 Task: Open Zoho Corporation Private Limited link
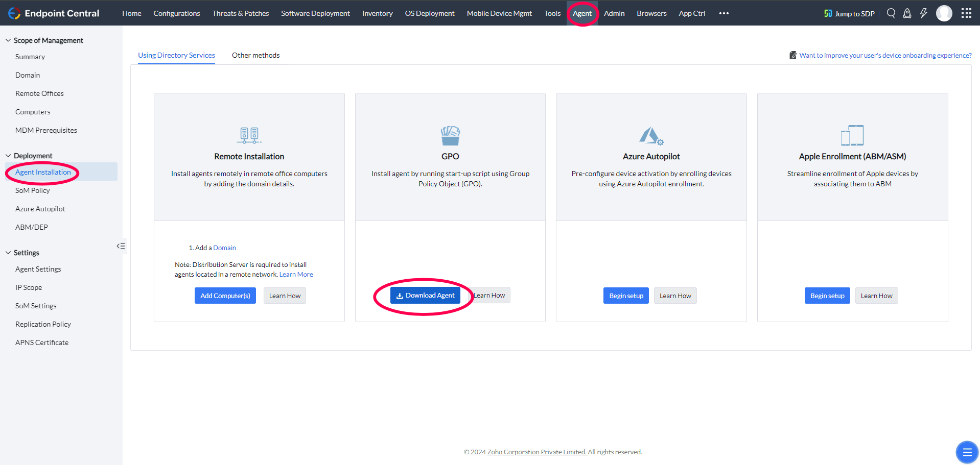[537, 452]
